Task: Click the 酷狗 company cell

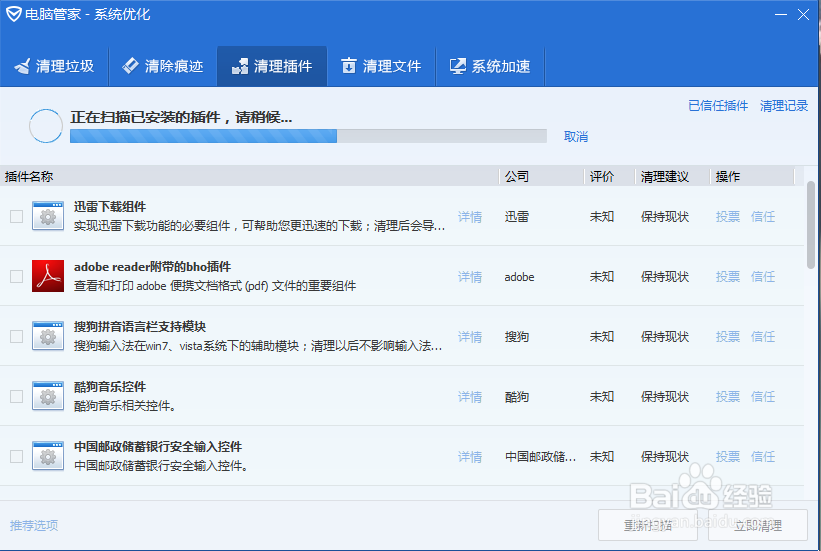Action: pos(517,397)
